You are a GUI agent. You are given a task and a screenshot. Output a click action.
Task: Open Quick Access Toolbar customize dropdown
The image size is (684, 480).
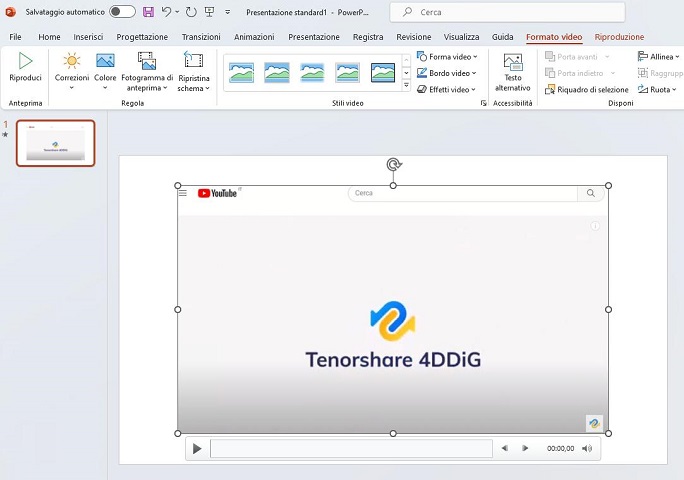tap(227, 12)
